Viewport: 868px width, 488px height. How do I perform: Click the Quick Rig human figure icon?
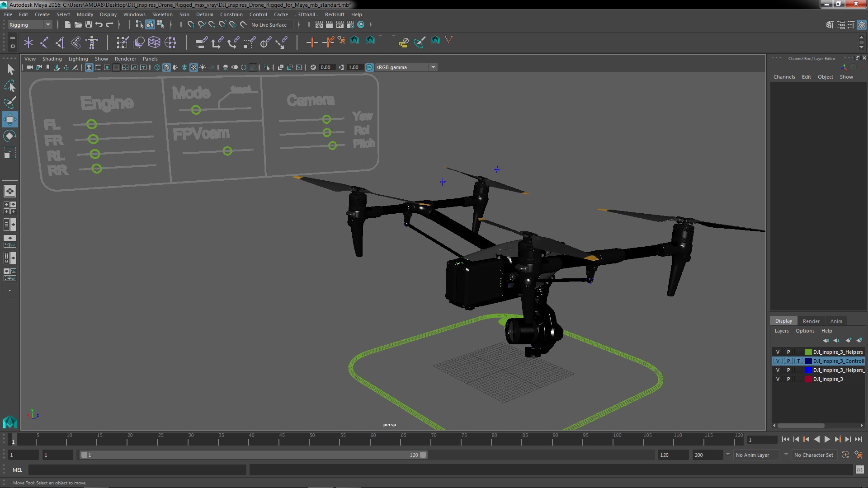pyautogui.click(x=92, y=42)
